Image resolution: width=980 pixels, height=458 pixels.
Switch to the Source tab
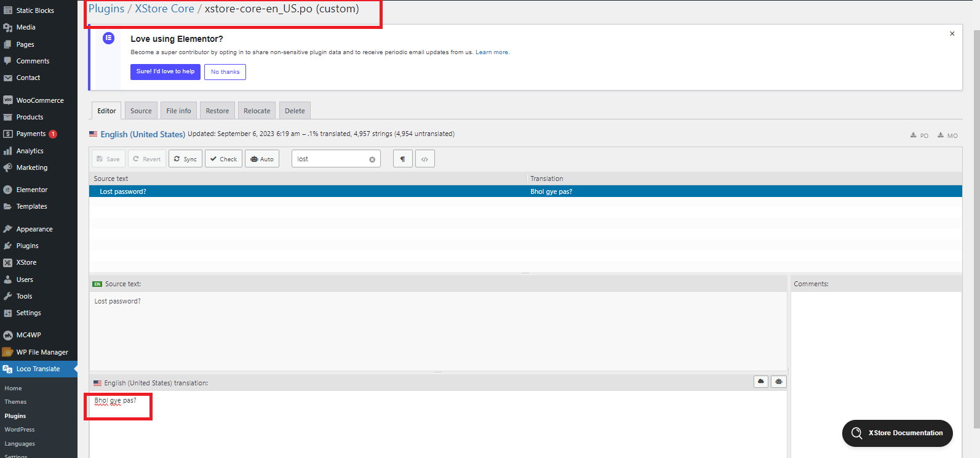click(141, 111)
